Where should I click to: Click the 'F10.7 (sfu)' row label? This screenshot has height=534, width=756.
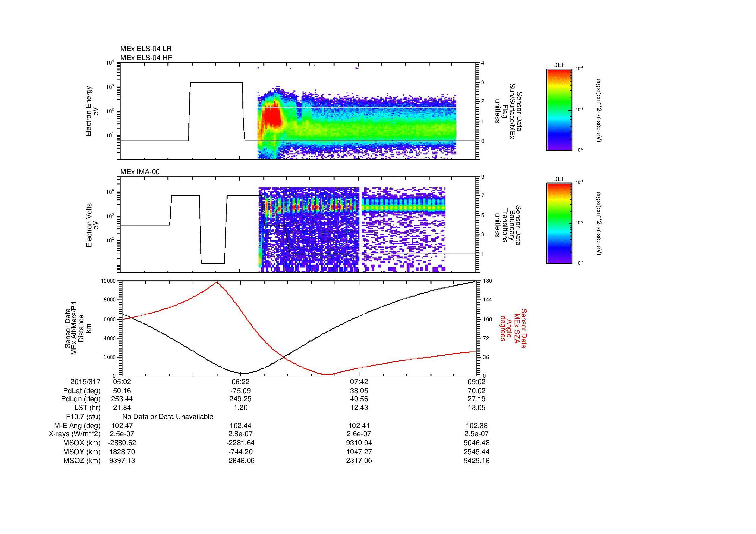click(83, 416)
